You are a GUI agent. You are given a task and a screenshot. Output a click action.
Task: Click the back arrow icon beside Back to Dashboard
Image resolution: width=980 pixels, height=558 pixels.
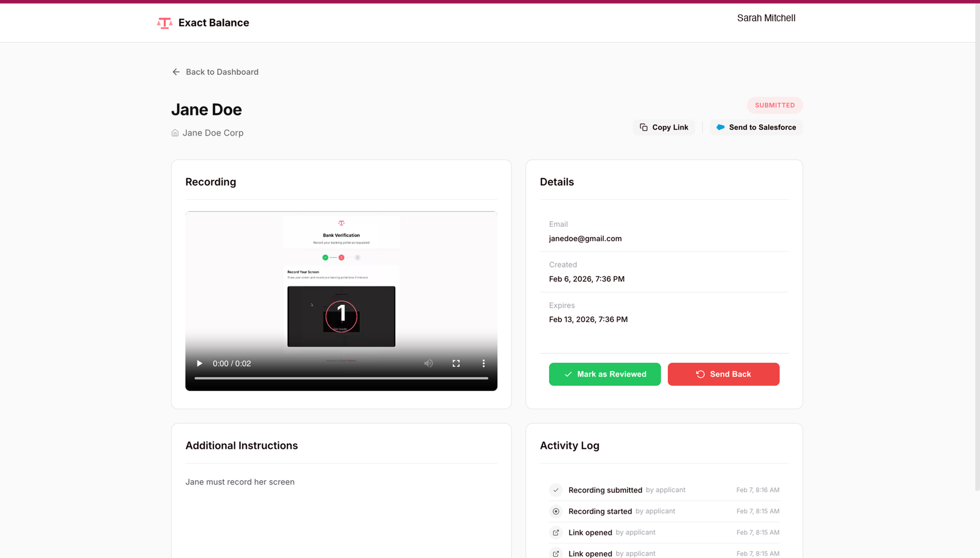click(x=176, y=72)
